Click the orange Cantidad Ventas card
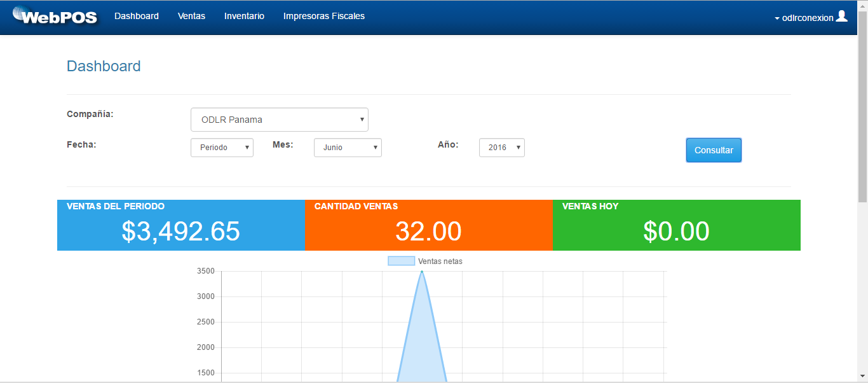The width and height of the screenshot is (868, 383). (x=428, y=225)
